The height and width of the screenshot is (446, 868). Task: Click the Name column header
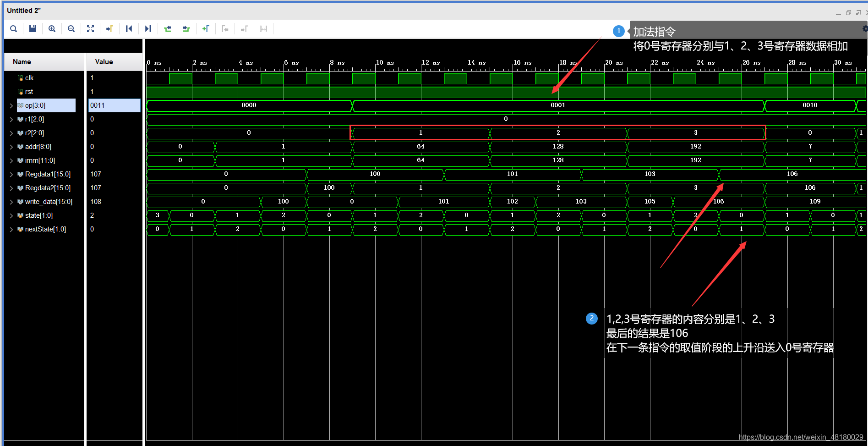(44, 62)
